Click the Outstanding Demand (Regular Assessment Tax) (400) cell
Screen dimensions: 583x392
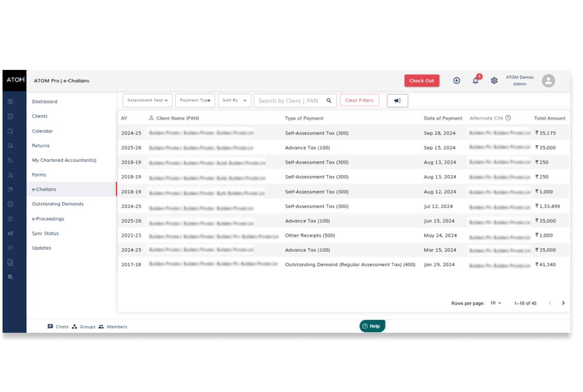(x=350, y=265)
